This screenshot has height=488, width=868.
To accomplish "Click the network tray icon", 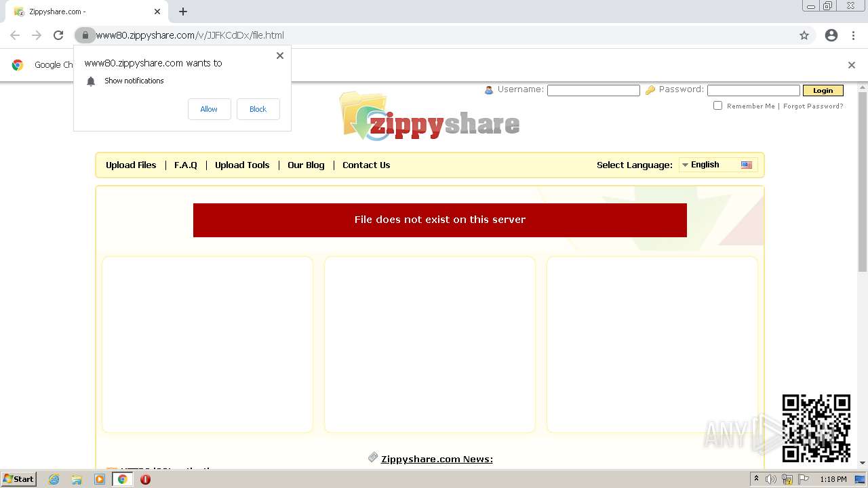I will coord(787,479).
